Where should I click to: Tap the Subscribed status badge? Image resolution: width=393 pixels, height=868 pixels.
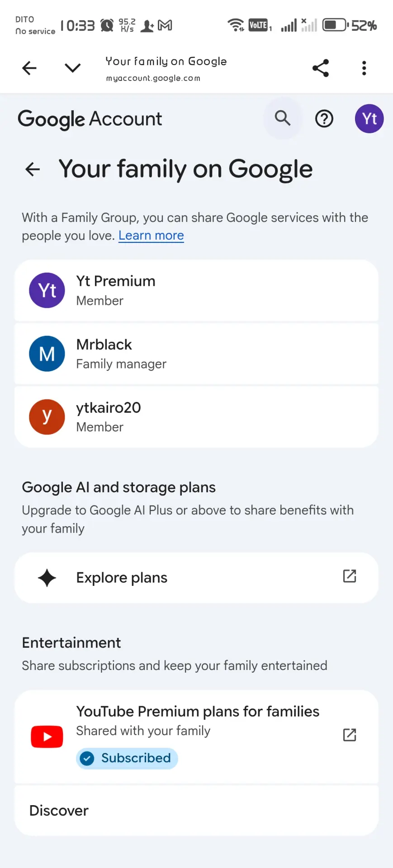[127, 758]
